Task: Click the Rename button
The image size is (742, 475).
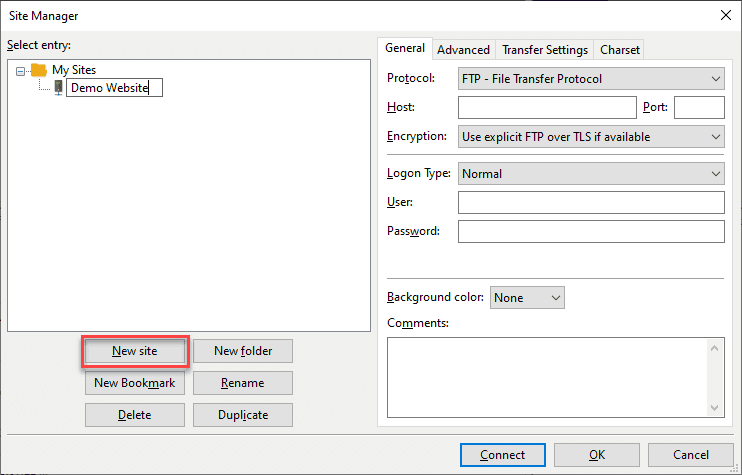Action: pyautogui.click(x=243, y=383)
